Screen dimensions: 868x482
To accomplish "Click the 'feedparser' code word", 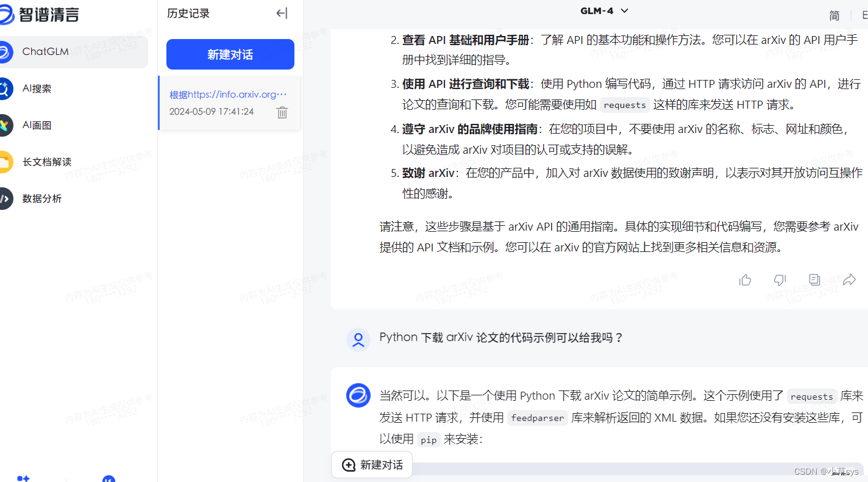I will [x=538, y=418].
